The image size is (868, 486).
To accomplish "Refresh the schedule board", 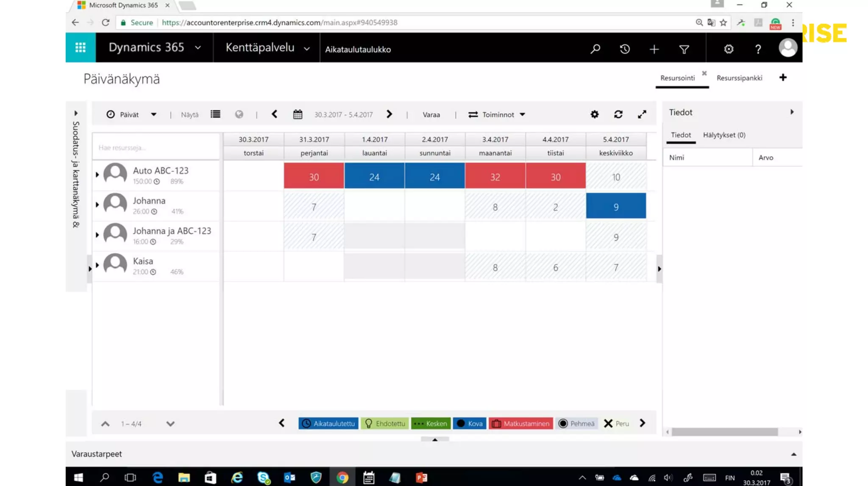I will 618,114.
